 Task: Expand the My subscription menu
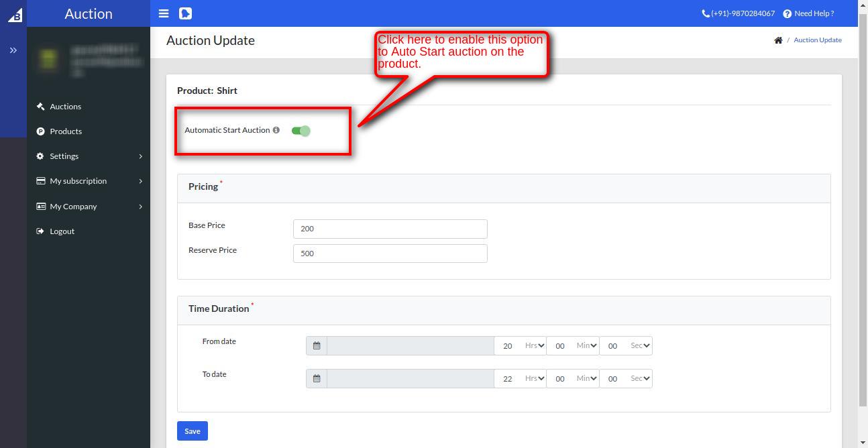(x=78, y=180)
